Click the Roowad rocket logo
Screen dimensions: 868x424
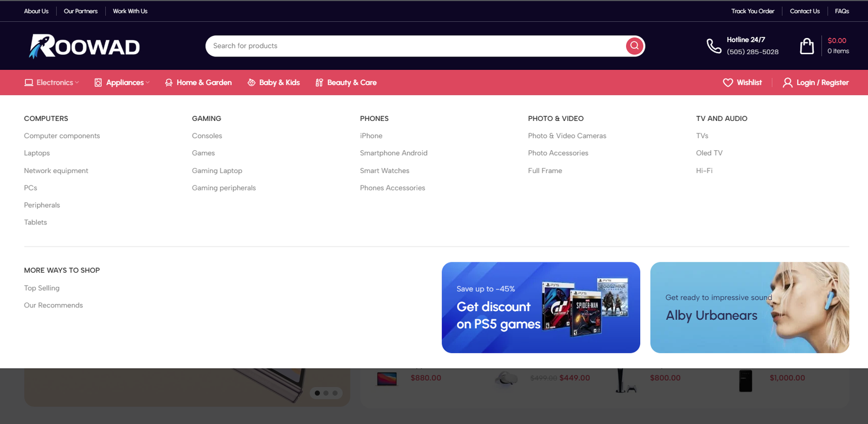pos(85,46)
